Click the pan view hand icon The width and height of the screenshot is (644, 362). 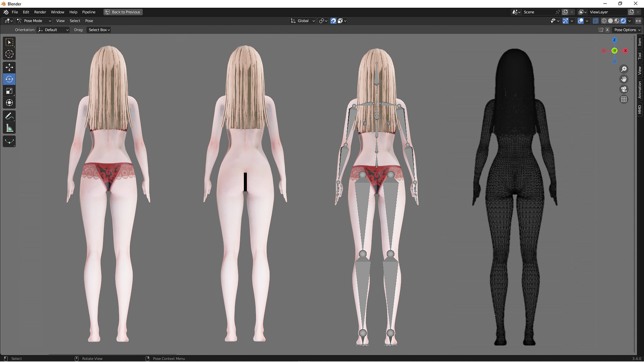pyautogui.click(x=624, y=79)
